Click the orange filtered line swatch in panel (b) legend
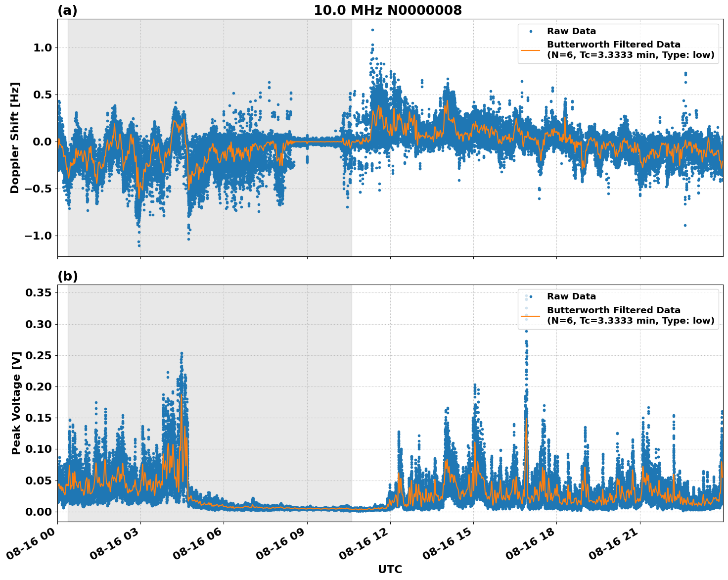Screen dimensions: 728x580 532,316
